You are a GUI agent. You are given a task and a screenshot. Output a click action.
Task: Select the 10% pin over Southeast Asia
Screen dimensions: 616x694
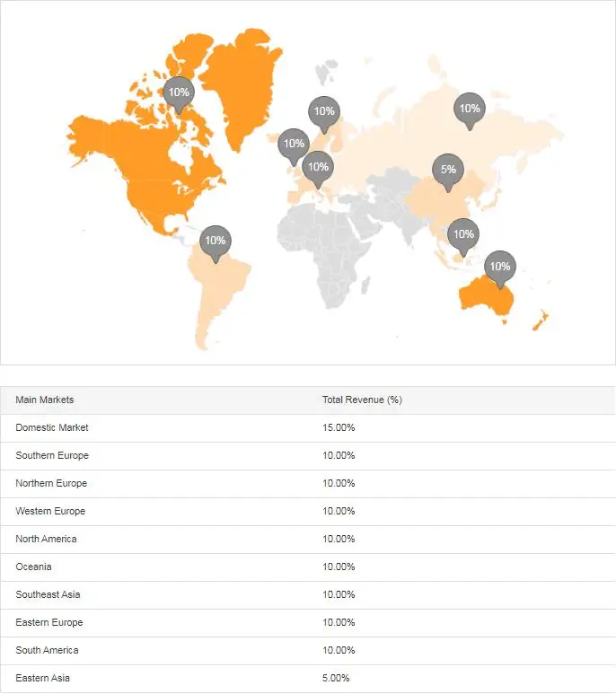[462, 234]
